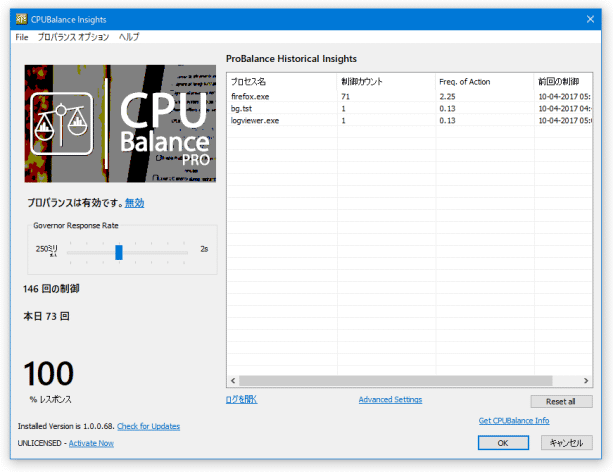Open the Advanced Settings link
Screen dimensions: 613x472
click(391, 400)
